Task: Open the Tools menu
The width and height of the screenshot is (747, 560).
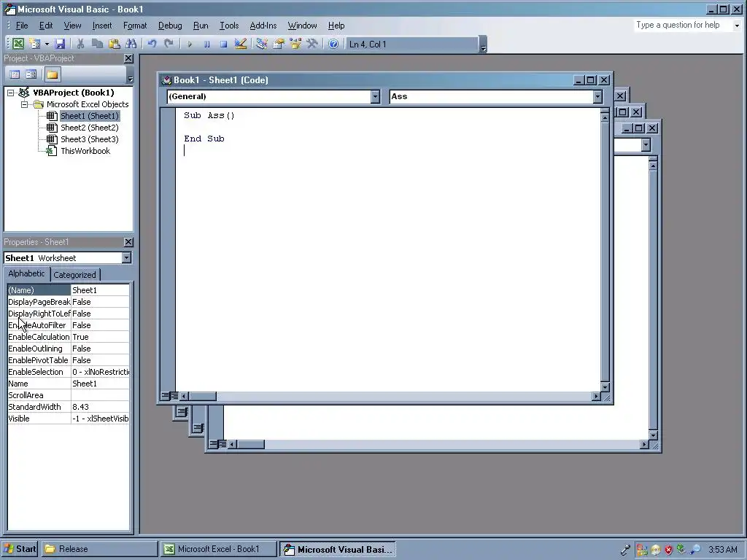Action: point(229,26)
